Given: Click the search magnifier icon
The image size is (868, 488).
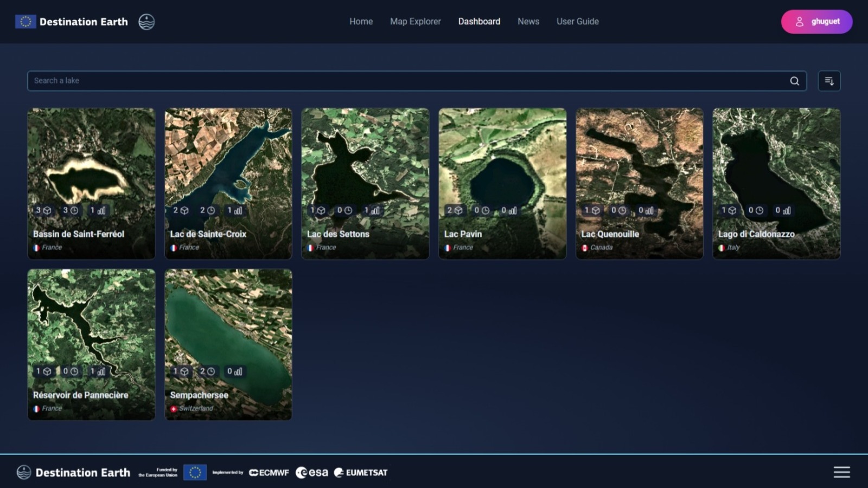Looking at the screenshot, I should (x=794, y=81).
